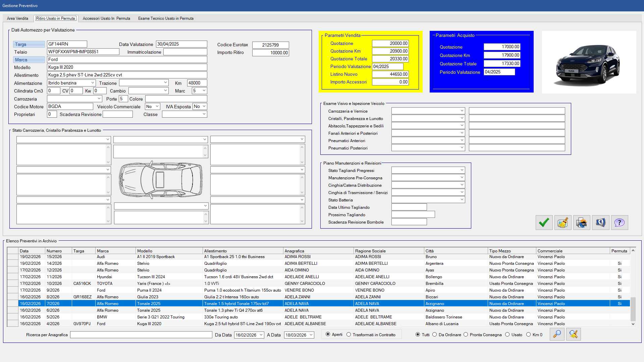Click the Targa button
644x362 pixels.
(29, 44)
